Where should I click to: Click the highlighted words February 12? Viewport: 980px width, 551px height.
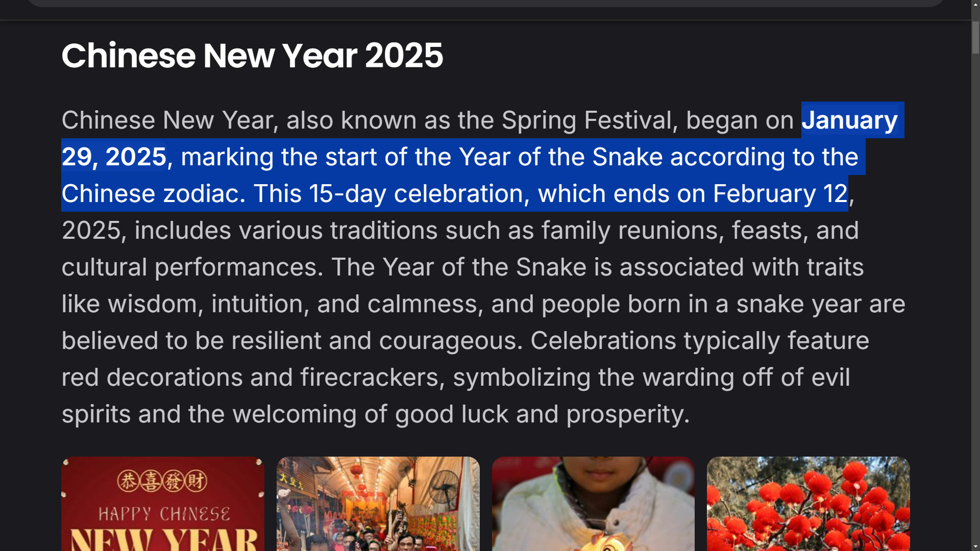click(x=780, y=193)
